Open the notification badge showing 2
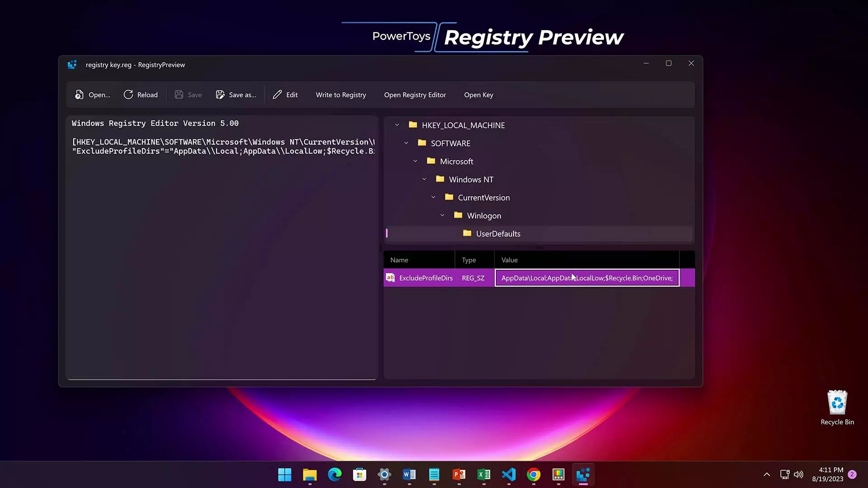This screenshot has height=488, width=868. pos(852,474)
